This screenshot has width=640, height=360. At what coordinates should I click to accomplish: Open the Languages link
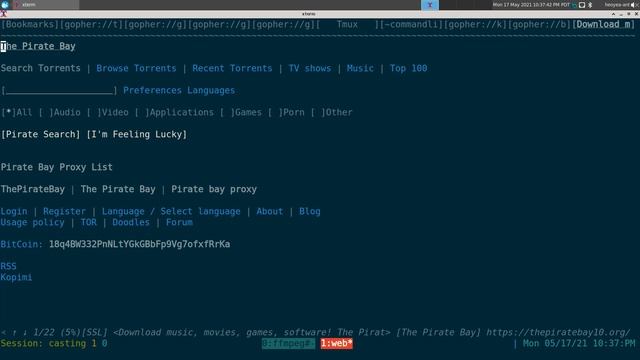coord(211,90)
